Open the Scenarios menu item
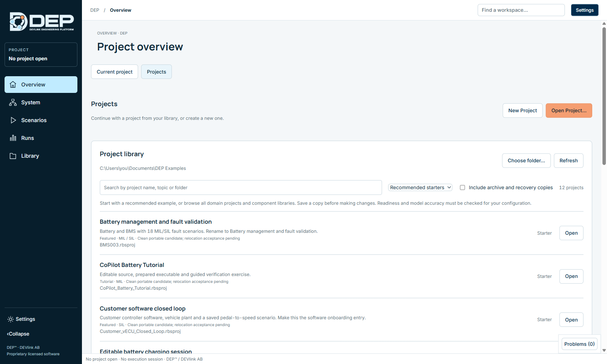 41,120
